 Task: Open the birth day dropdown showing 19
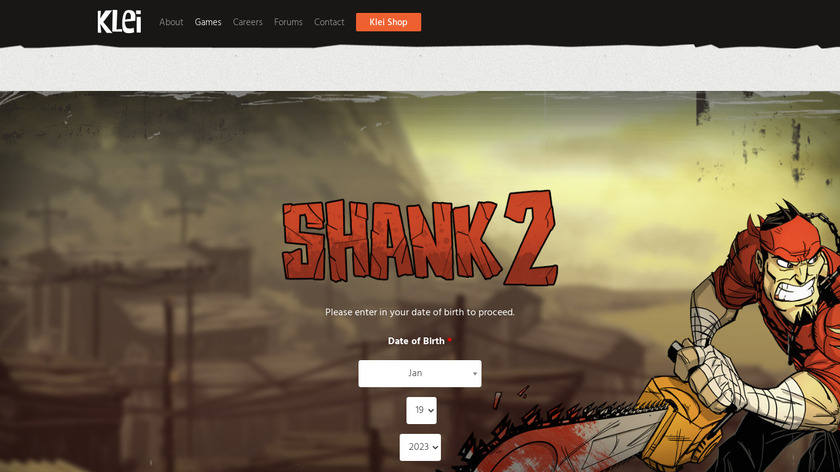pos(421,410)
